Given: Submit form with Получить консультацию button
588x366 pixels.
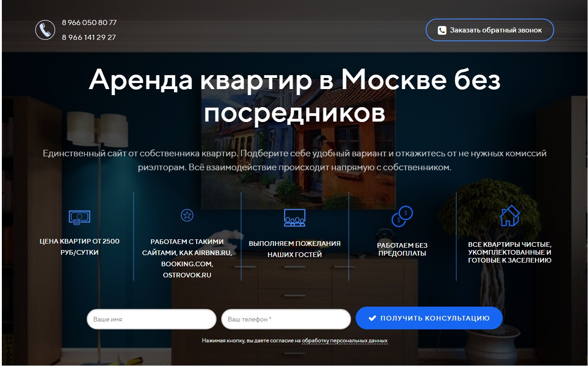Looking at the screenshot, I should pos(429,318).
